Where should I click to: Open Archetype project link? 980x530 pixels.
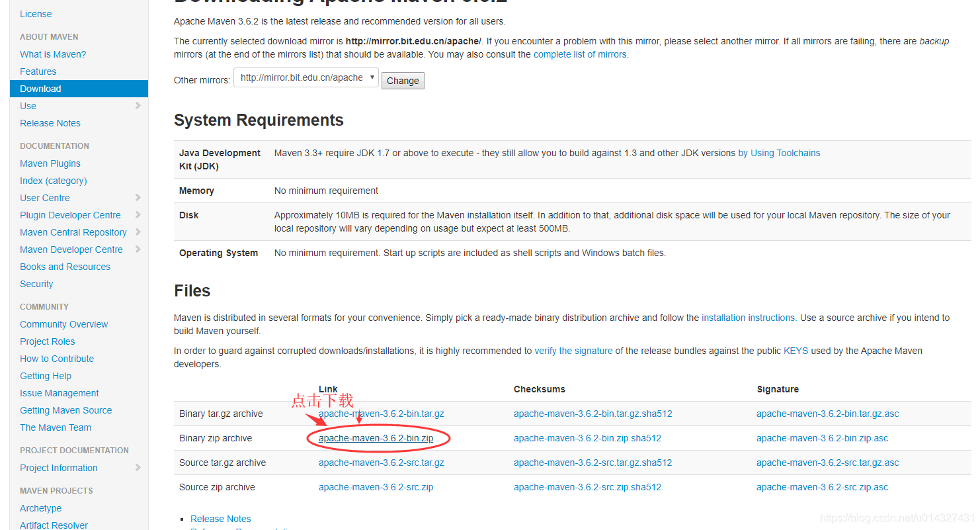click(x=41, y=508)
